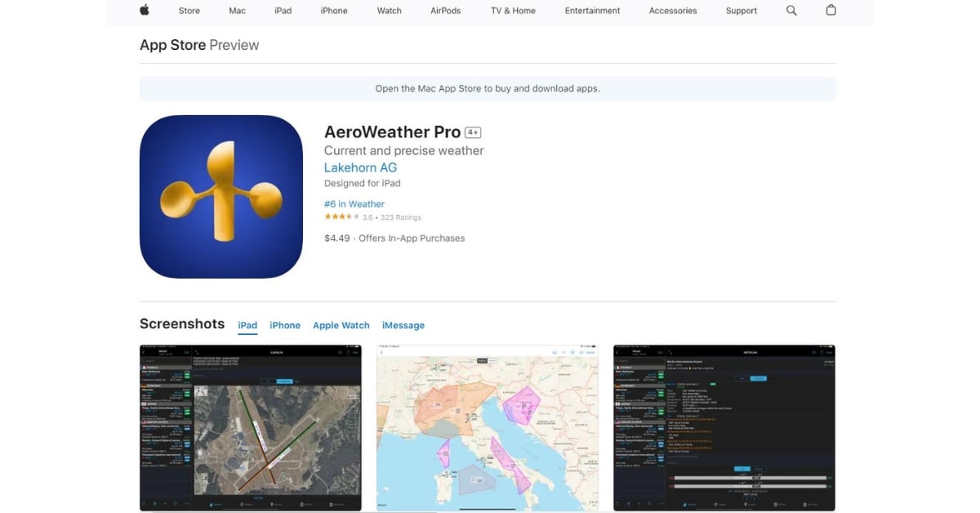
Task: Select the iPhone screenshots tab
Action: pyautogui.click(x=285, y=325)
